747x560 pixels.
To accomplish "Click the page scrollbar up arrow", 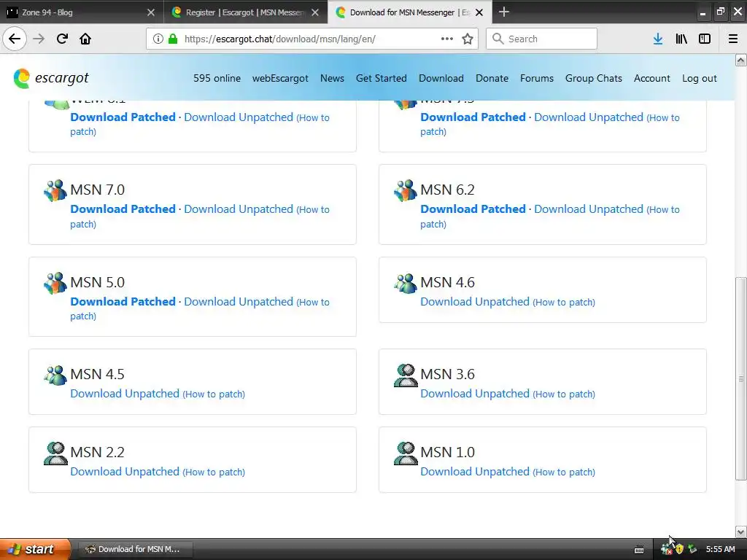I will [740, 60].
